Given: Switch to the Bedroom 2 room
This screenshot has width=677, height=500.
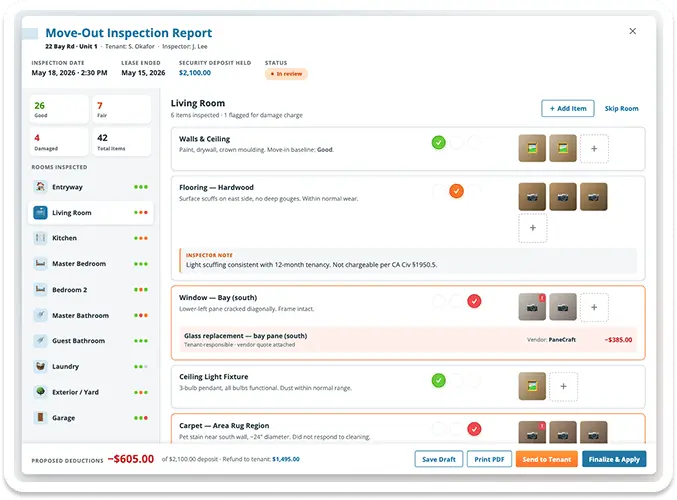Looking at the screenshot, I should tap(91, 289).
